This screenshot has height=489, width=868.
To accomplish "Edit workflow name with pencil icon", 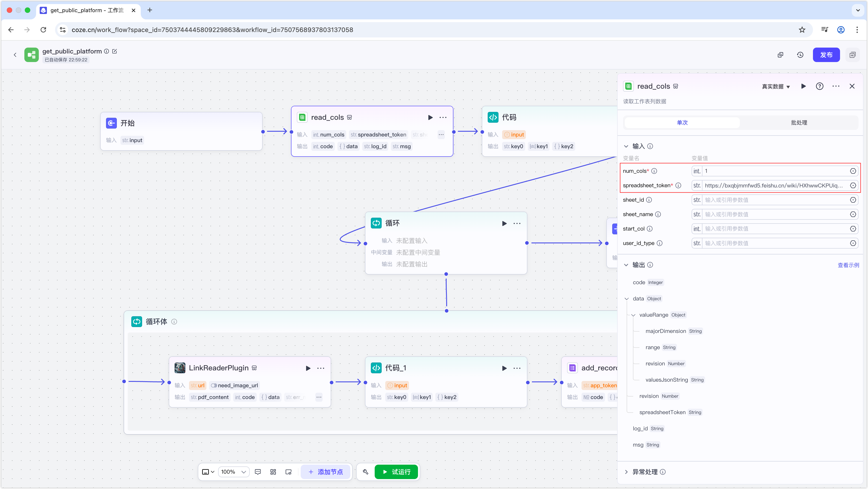I will 115,51.
